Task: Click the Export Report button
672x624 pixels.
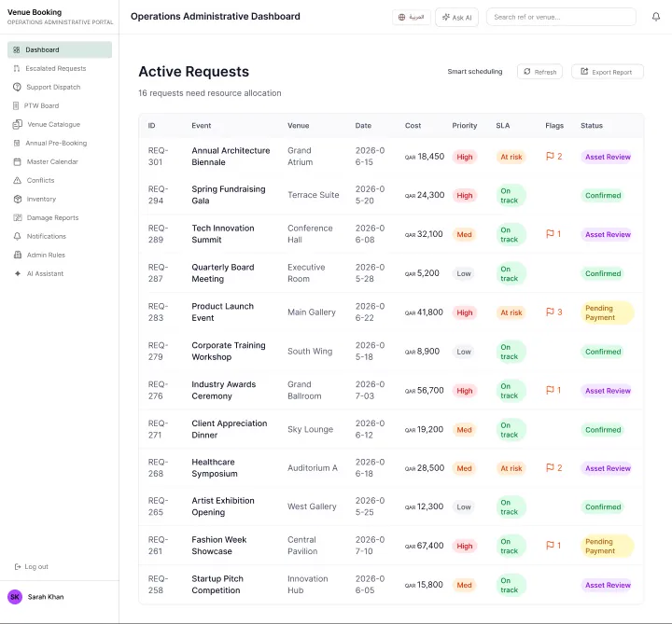Action: [x=608, y=72]
